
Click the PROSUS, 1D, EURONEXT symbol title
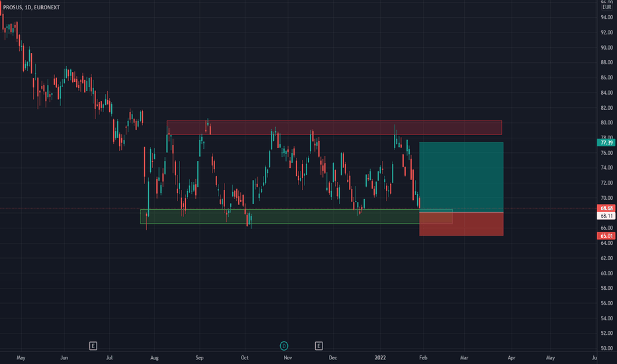[x=32, y=7]
